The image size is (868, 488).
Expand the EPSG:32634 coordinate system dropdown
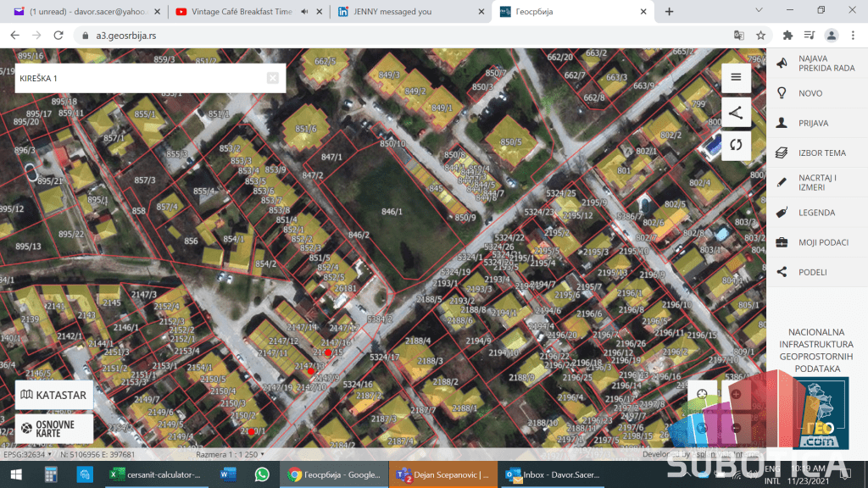point(49,455)
